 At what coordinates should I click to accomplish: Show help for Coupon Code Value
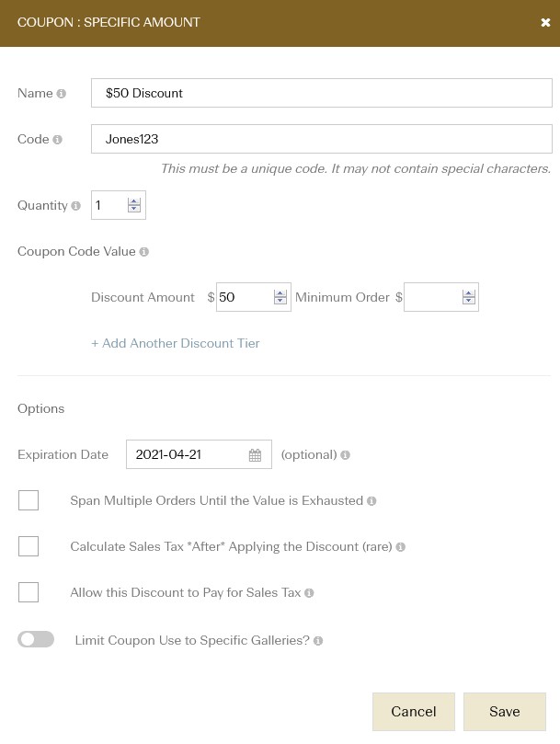click(x=144, y=252)
